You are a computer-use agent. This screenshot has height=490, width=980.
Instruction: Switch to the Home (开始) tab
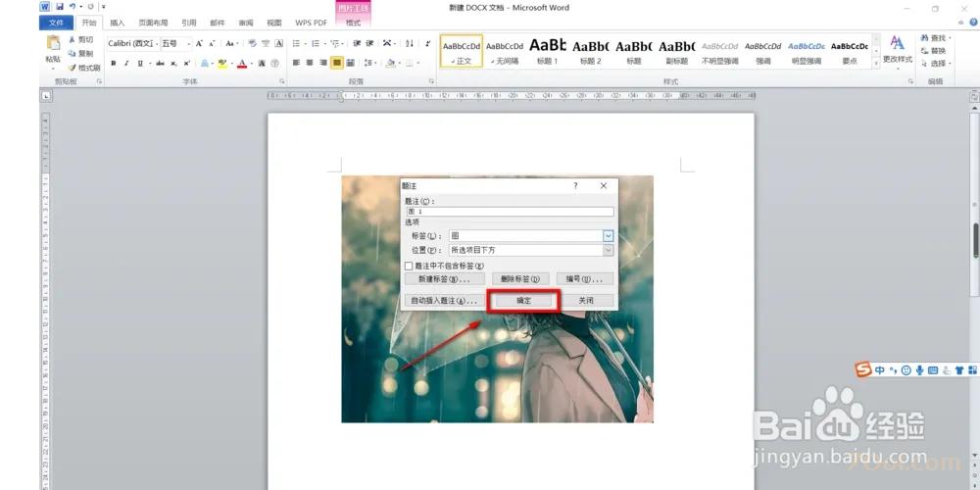pyautogui.click(x=89, y=23)
